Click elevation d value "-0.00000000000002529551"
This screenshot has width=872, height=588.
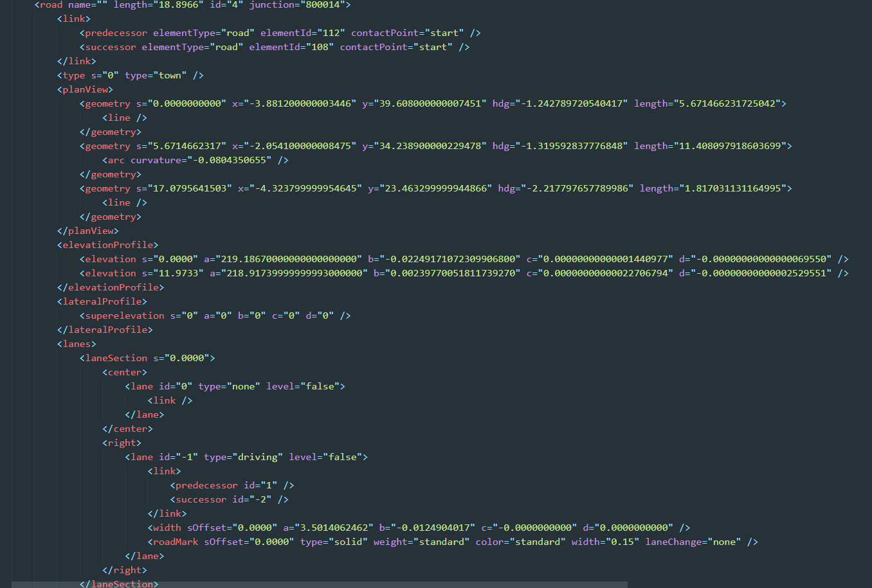tap(764, 273)
